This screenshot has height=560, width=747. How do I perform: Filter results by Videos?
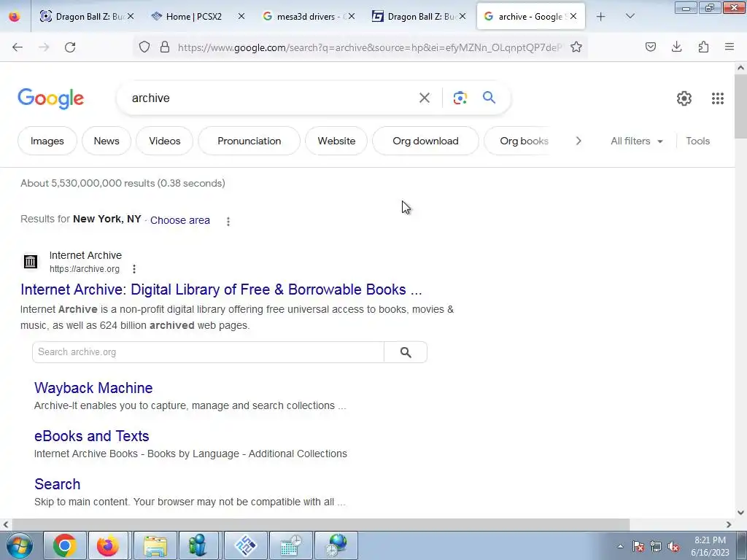pos(164,141)
